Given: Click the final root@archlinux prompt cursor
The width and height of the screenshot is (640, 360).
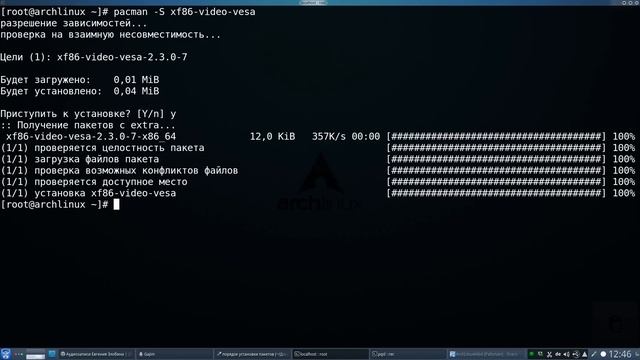Looking at the screenshot, I should (116, 204).
